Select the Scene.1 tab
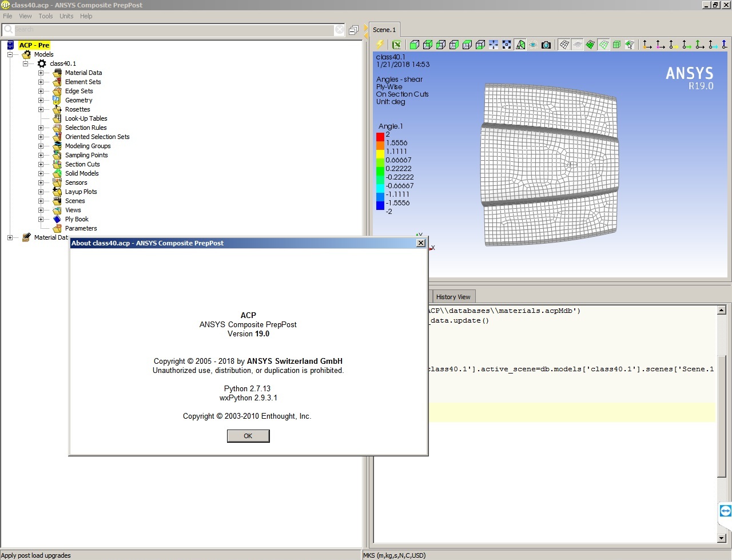The width and height of the screenshot is (732, 560). pyautogui.click(x=384, y=30)
